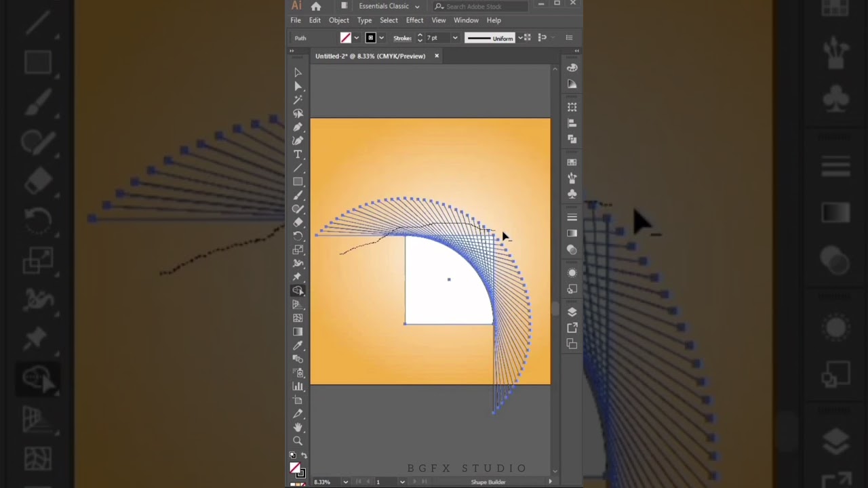Open the Brushes panel icon
The height and width of the screenshot is (488, 868).
(x=572, y=178)
